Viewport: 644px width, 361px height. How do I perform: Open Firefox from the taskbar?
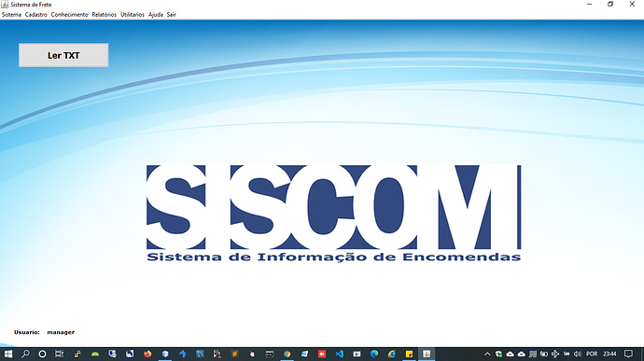(x=147, y=354)
